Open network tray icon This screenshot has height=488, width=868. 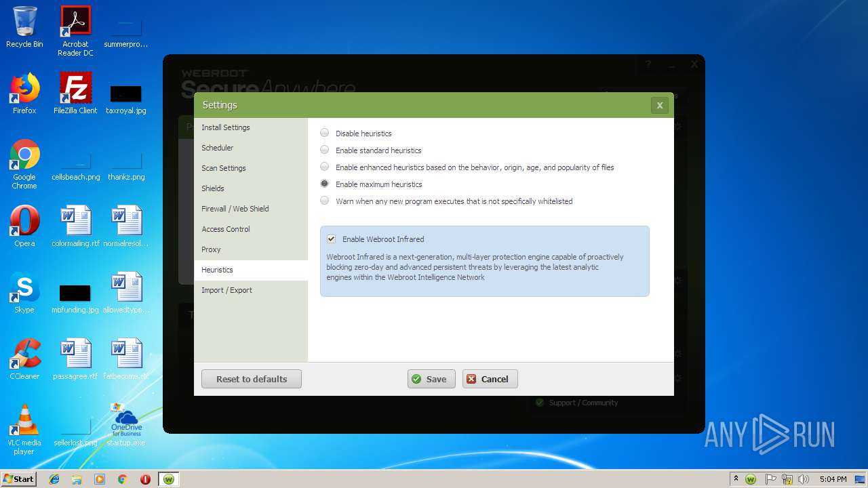click(787, 479)
